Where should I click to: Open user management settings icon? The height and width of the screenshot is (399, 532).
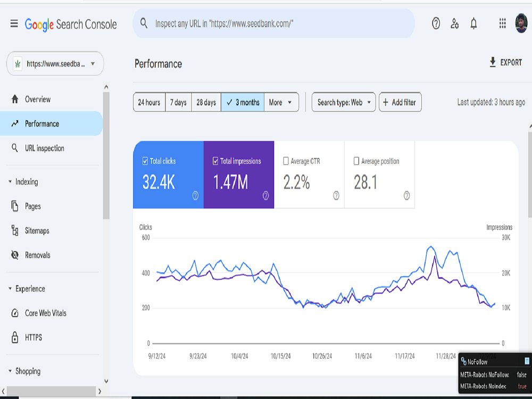click(x=455, y=23)
